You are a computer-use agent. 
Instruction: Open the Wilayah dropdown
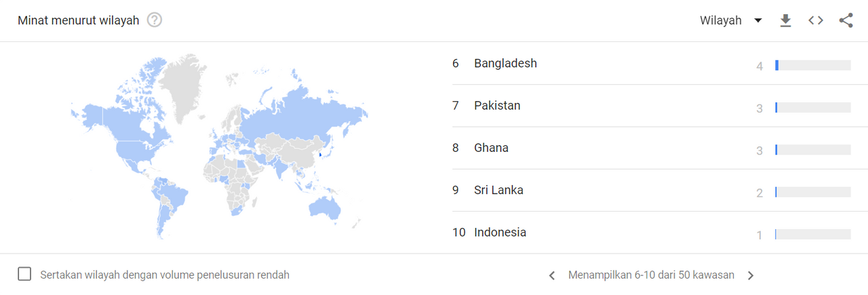(731, 20)
